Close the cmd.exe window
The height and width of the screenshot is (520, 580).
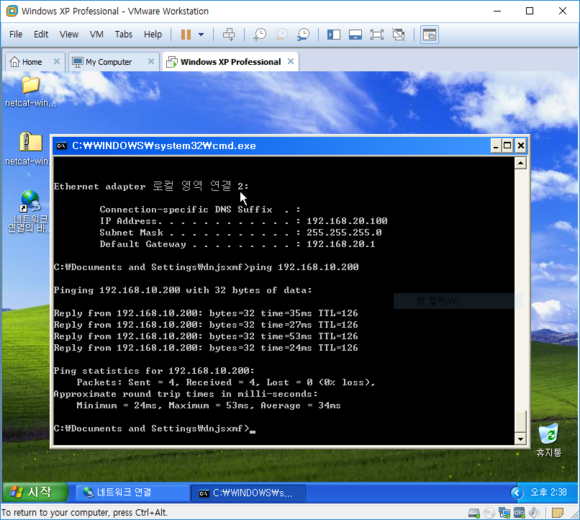(x=521, y=146)
